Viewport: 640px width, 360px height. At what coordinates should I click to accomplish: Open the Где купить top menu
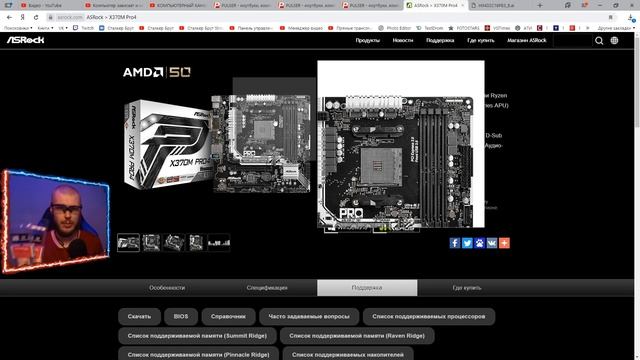[481, 40]
